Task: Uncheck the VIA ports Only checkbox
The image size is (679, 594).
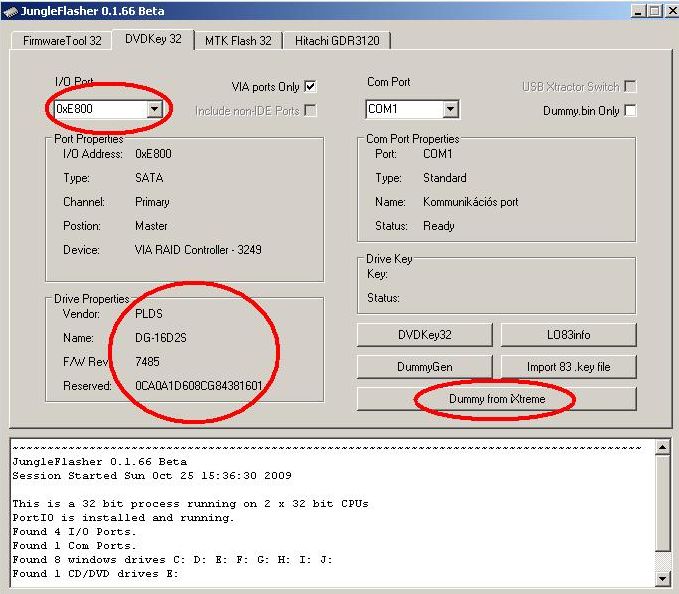Action: pyautogui.click(x=310, y=87)
